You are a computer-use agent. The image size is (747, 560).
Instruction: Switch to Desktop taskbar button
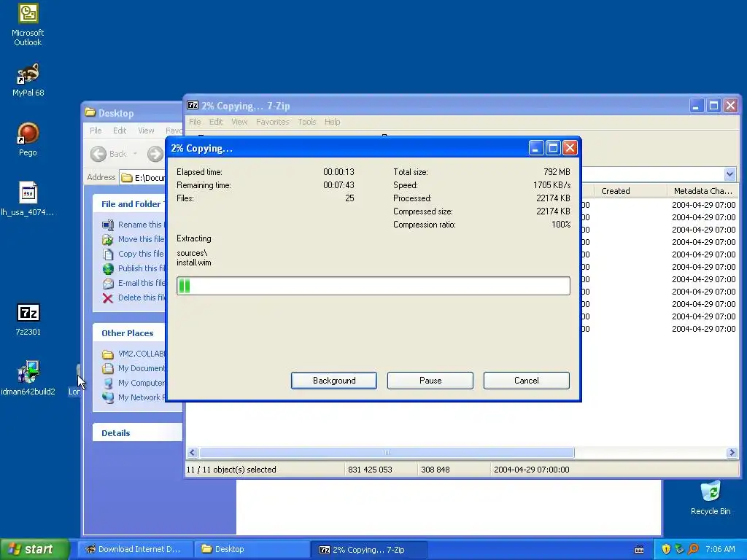coord(252,549)
